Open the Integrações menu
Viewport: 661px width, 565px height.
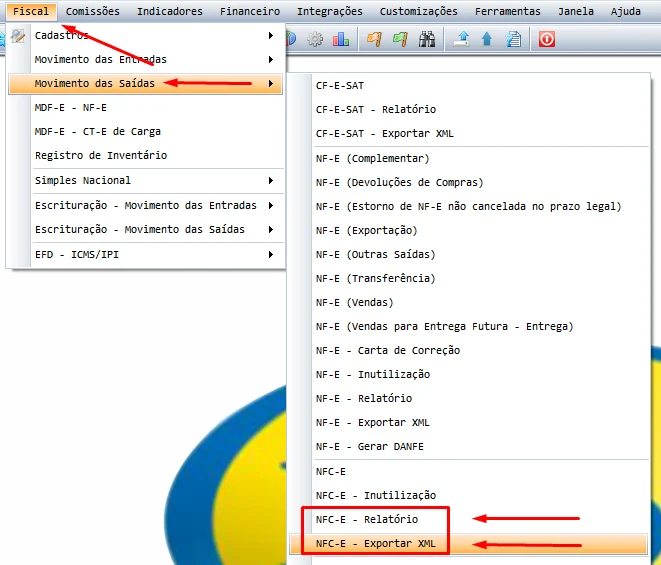pyautogui.click(x=330, y=11)
